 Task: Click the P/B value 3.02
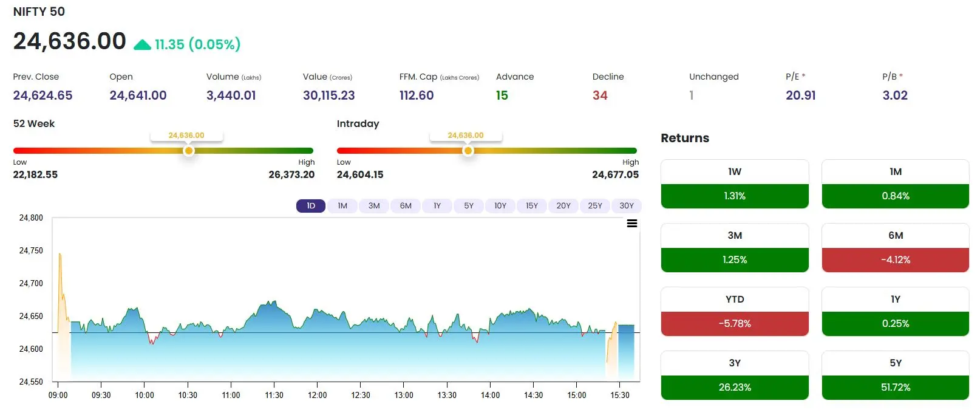895,95
